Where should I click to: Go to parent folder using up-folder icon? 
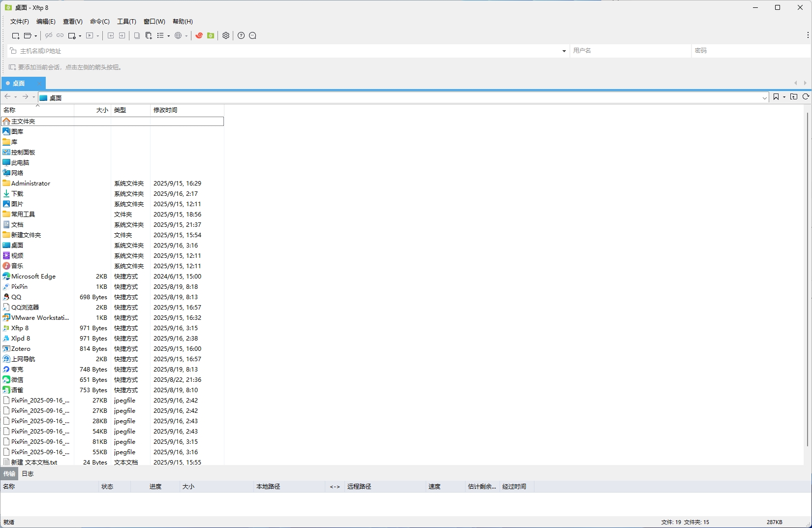tap(794, 97)
